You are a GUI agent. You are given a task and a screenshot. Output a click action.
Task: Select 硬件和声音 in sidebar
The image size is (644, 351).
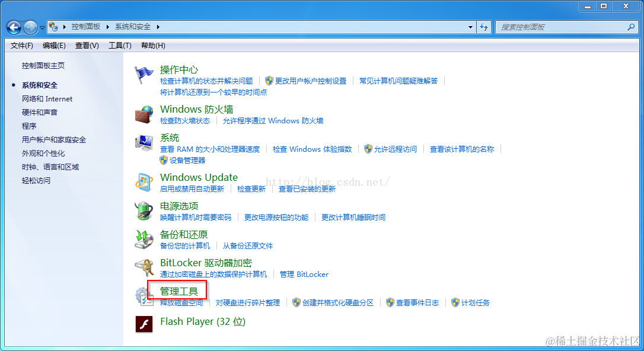pyautogui.click(x=39, y=113)
